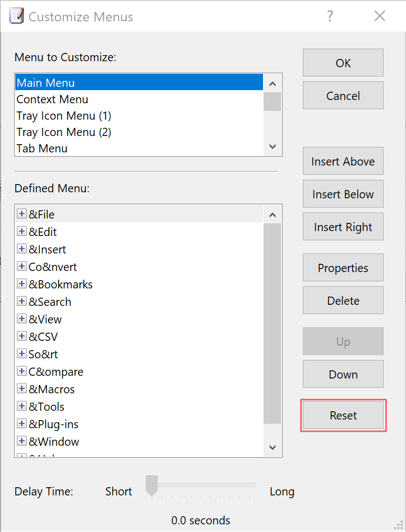This screenshot has height=532, width=406.
Task: Select the &CSV item text
Action: pyautogui.click(x=43, y=337)
